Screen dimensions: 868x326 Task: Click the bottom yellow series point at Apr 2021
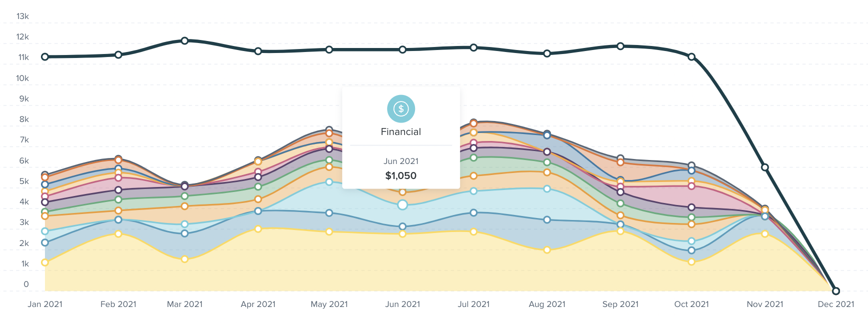point(258,229)
